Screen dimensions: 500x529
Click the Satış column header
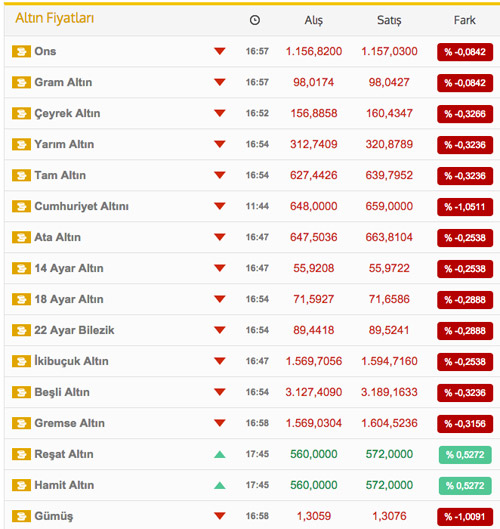pyautogui.click(x=389, y=21)
